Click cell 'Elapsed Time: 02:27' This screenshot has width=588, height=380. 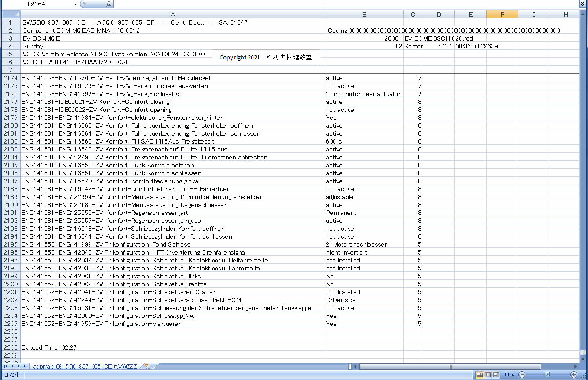[173, 347]
